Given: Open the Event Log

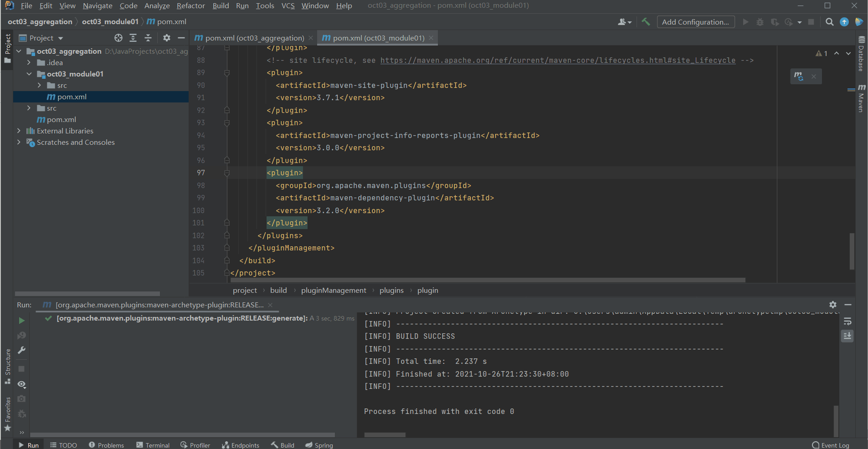Looking at the screenshot, I should pos(830,445).
